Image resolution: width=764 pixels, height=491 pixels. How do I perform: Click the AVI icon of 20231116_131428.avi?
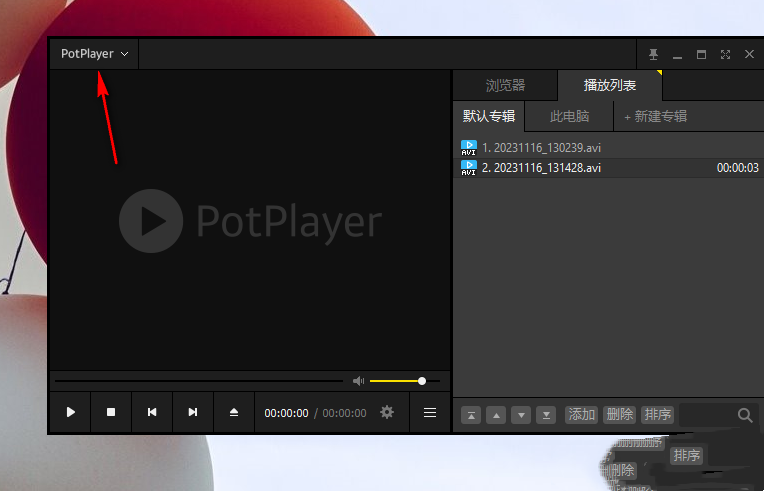(x=469, y=168)
